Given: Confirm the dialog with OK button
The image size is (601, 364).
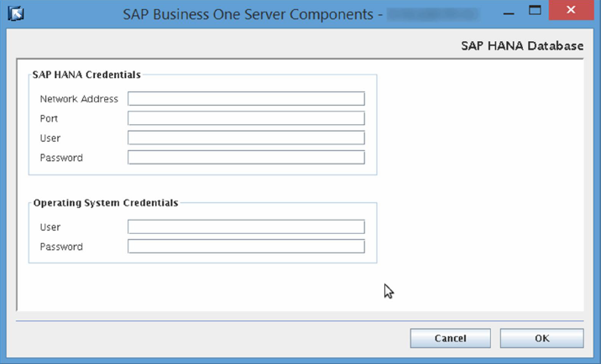Looking at the screenshot, I should [542, 338].
